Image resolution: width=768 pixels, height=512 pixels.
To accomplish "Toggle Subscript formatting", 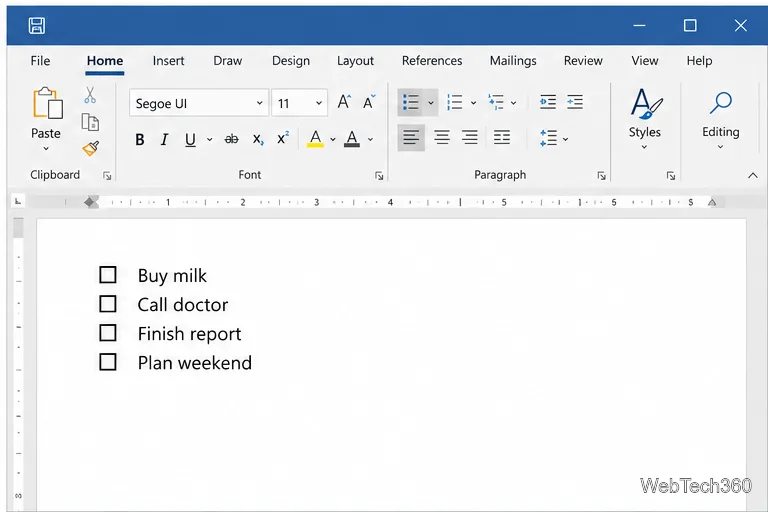I will [x=258, y=140].
